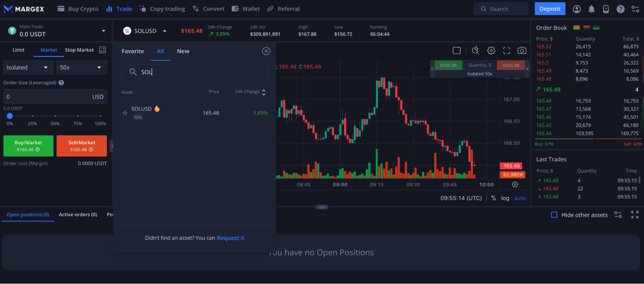Click the Margex logo
The width and height of the screenshot is (644, 284).
[x=24, y=9]
